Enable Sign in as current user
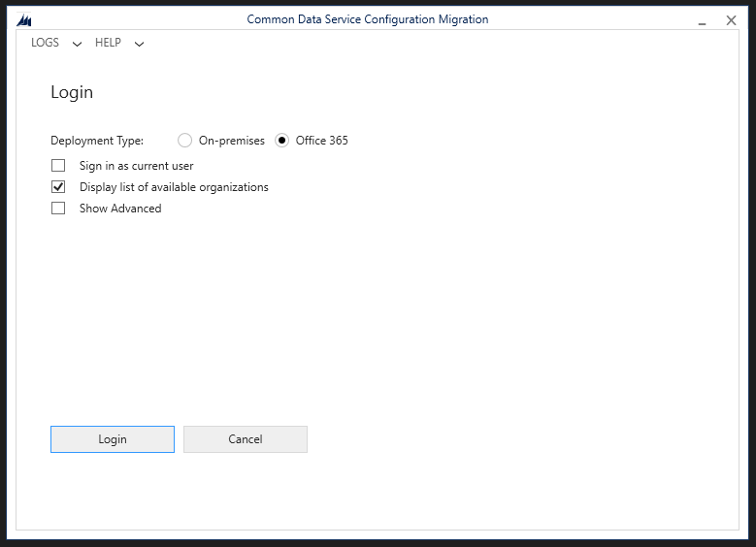The image size is (756, 547). pos(58,166)
